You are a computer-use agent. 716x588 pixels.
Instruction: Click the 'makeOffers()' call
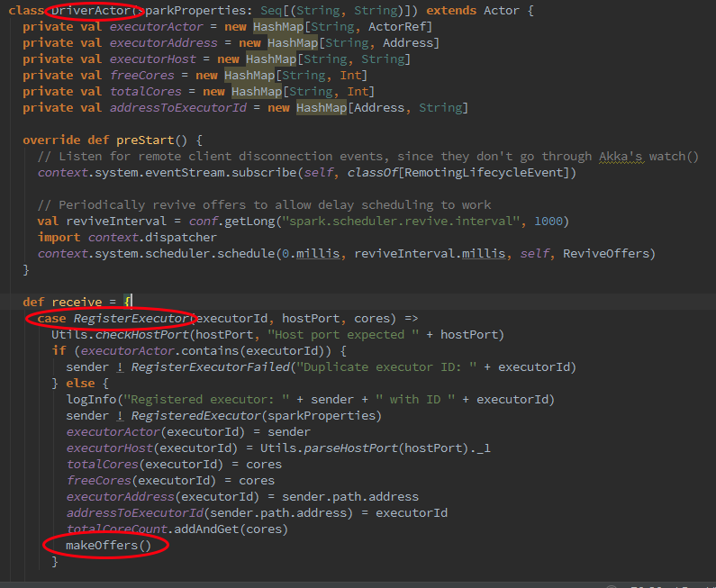(108, 546)
